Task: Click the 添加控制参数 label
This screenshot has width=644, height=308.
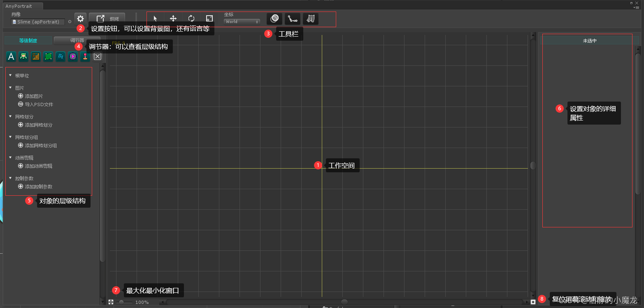Action: (x=39, y=187)
